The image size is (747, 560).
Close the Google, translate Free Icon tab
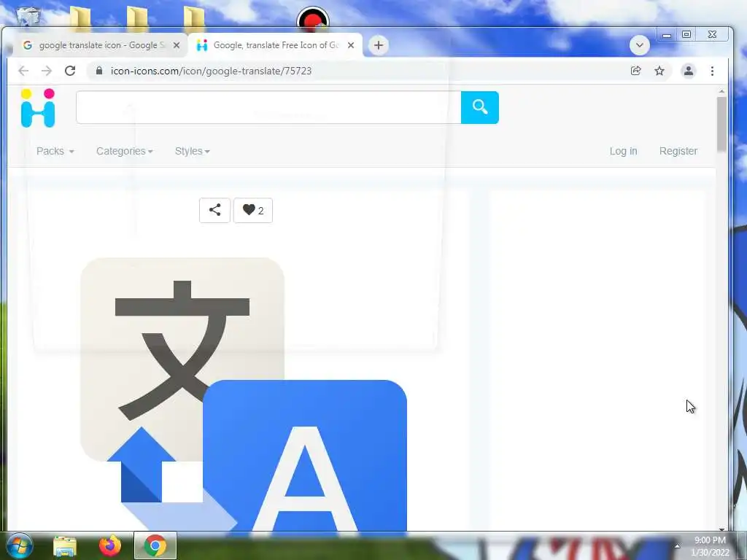click(x=351, y=45)
